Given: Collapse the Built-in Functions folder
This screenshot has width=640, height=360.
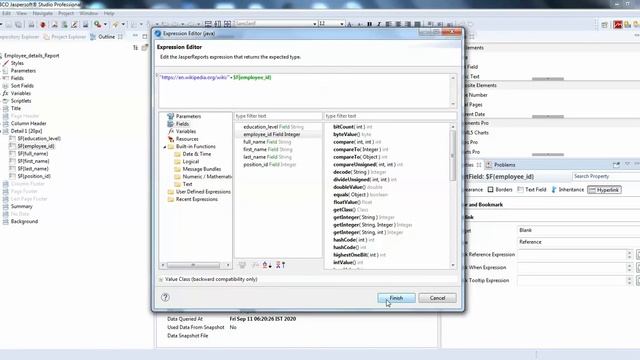Looking at the screenshot, I should 165,147.
